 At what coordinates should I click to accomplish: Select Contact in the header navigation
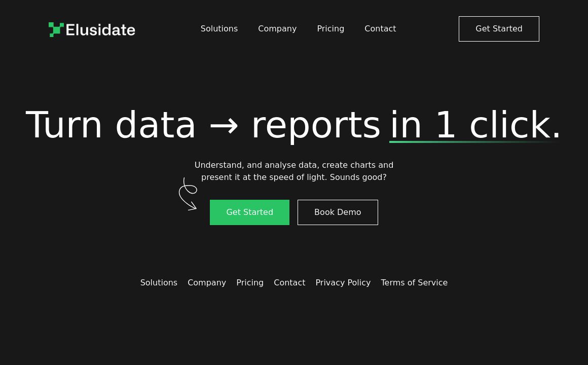click(380, 29)
